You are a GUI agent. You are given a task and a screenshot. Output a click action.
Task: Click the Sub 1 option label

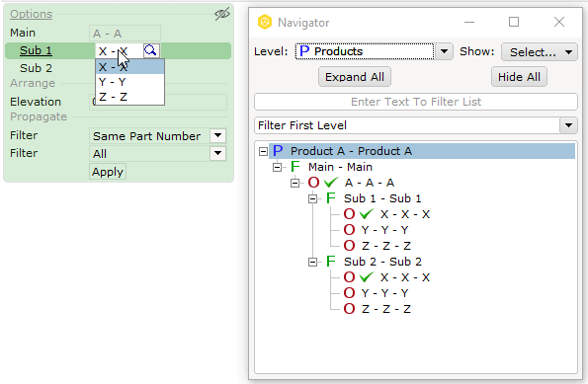click(36, 50)
